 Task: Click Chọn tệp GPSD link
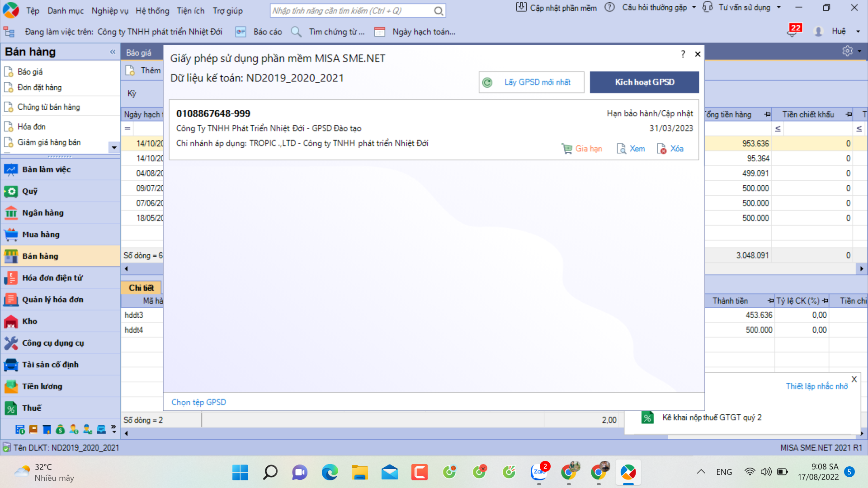click(198, 402)
